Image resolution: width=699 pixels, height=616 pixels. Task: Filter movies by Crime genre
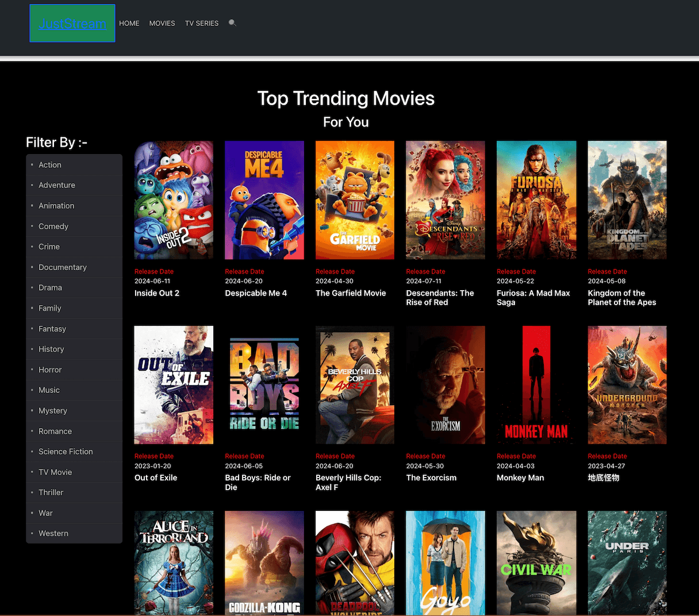(x=74, y=247)
